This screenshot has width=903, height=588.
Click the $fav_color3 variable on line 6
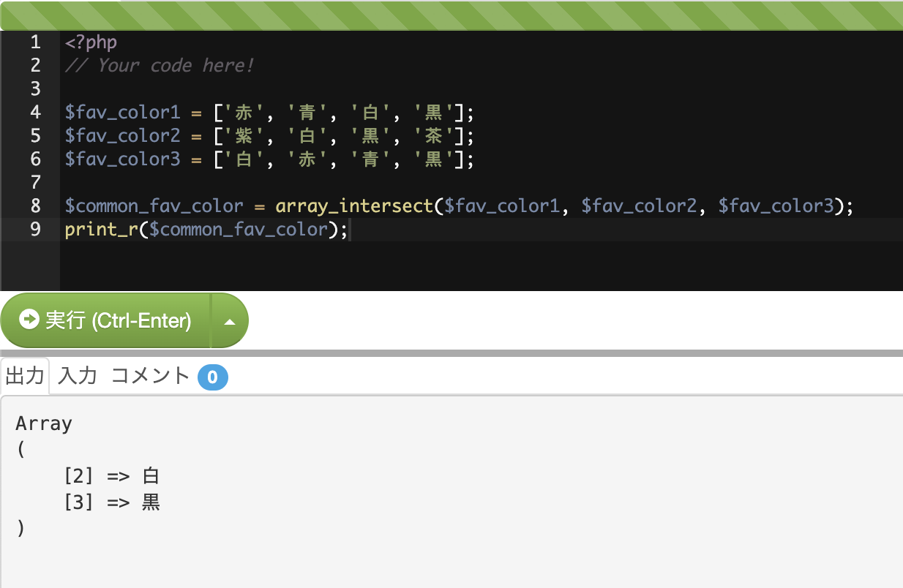122,159
